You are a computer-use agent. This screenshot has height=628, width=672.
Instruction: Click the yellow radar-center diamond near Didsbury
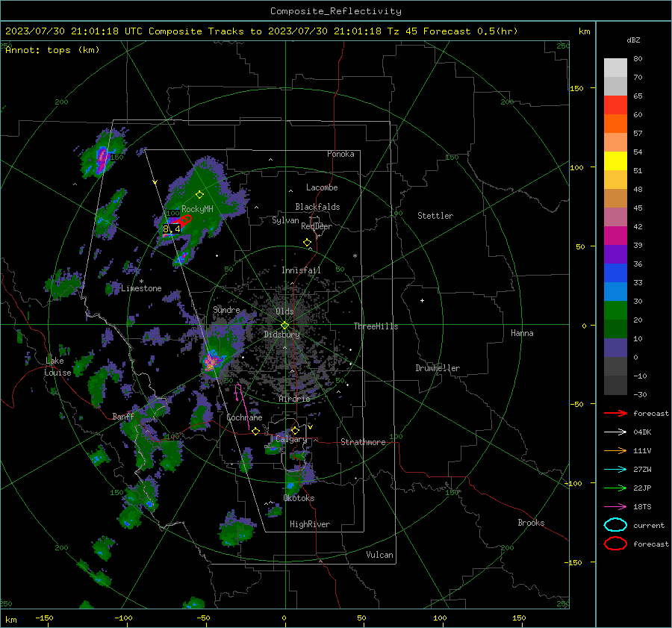click(284, 326)
